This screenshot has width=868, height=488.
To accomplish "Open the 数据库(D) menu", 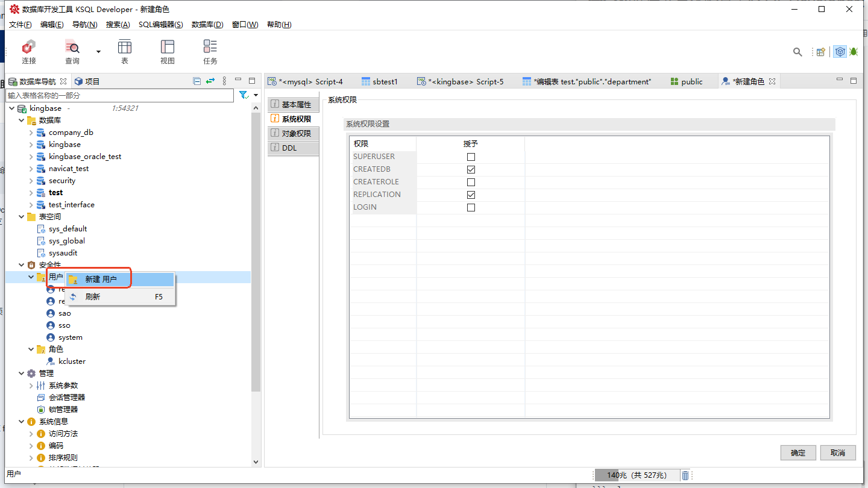I will pyautogui.click(x=207, y=25).
